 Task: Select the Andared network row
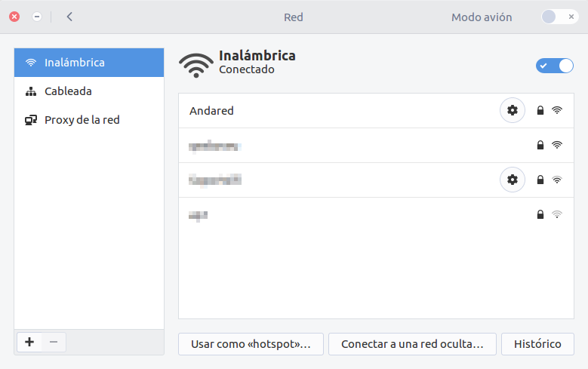pyautogui.click(x=376, y=111)
